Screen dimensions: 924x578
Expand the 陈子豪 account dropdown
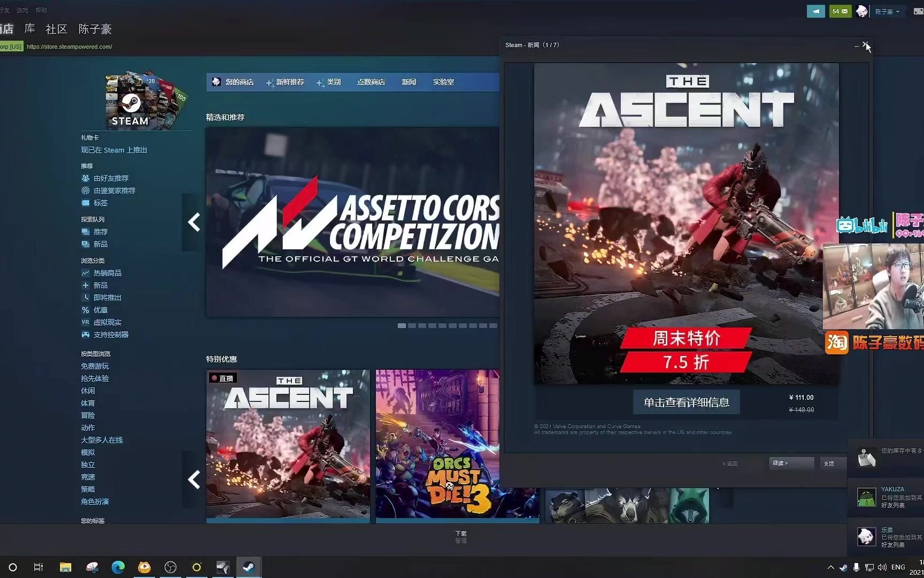coord(888,12)
